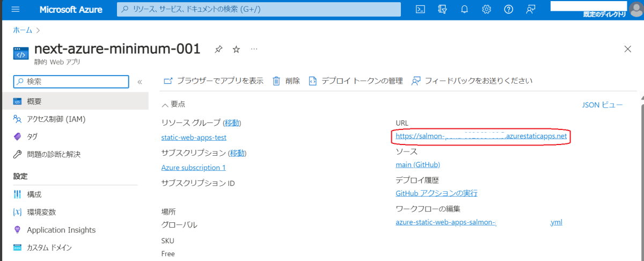Viewport: 644px width, 261px height.
Task: Show notifications bell panel
Action: click(x=465, y=10)
